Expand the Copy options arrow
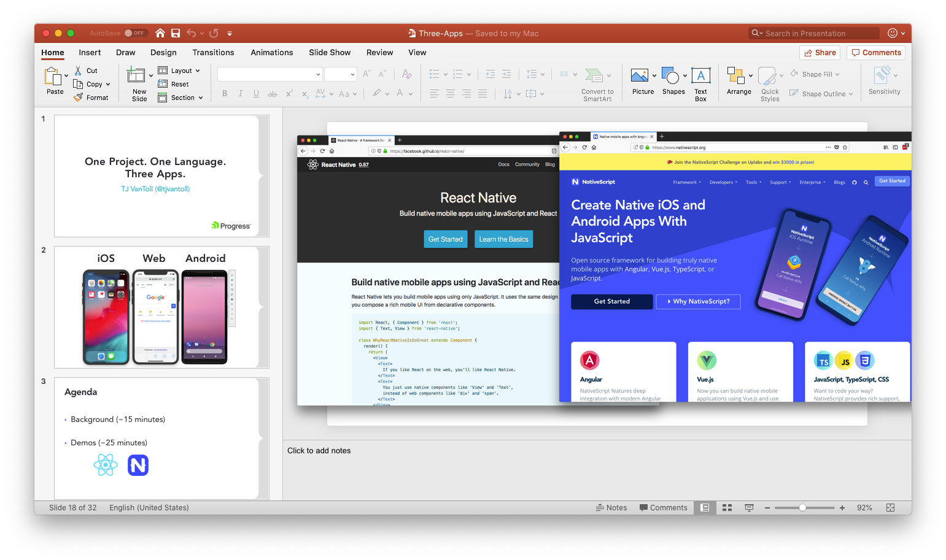 point(108,84)
